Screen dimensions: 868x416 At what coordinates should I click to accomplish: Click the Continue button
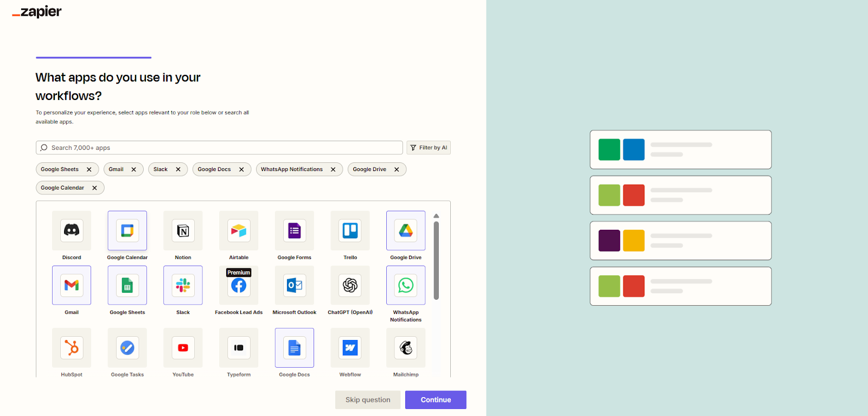(x=436, y=400)
